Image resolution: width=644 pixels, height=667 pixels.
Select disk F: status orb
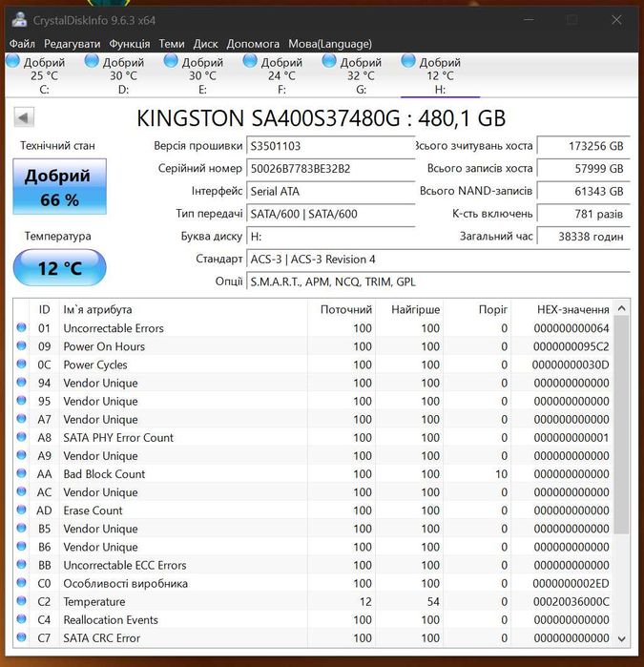pos(250,61)
